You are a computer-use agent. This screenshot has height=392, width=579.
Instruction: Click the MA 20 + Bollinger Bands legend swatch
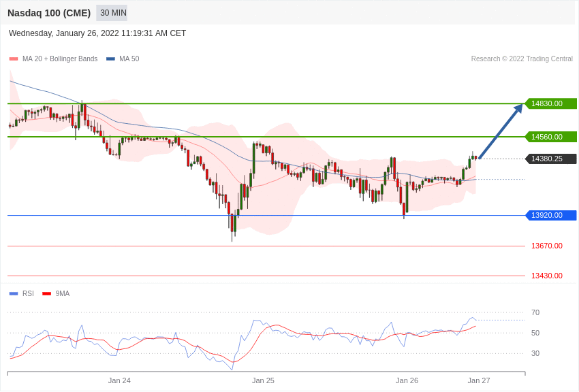pyautogui.click(x=14, y=59)
